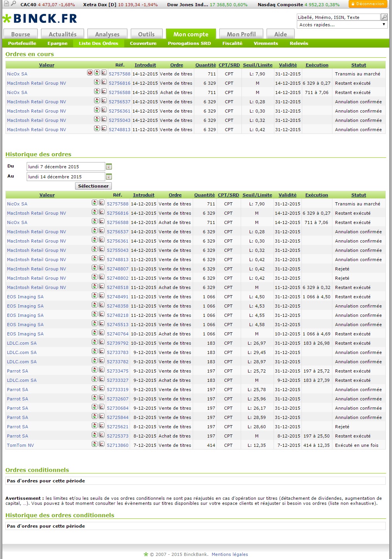
Task: Switch to the Portefeuille submenu
Action: coord(22,43)
